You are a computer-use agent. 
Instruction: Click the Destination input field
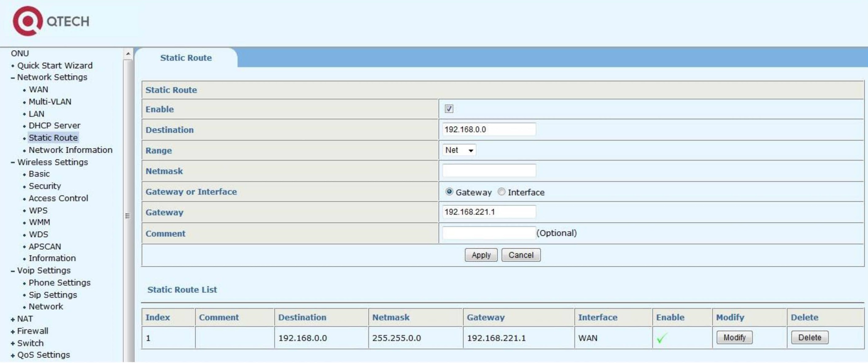489,129
